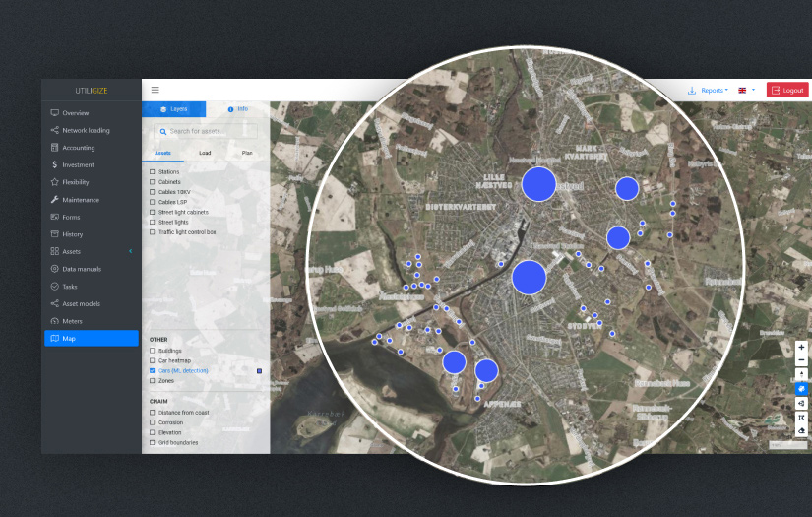
Task: Reset map north with compass arrow
Action: [x=801, y=374]
